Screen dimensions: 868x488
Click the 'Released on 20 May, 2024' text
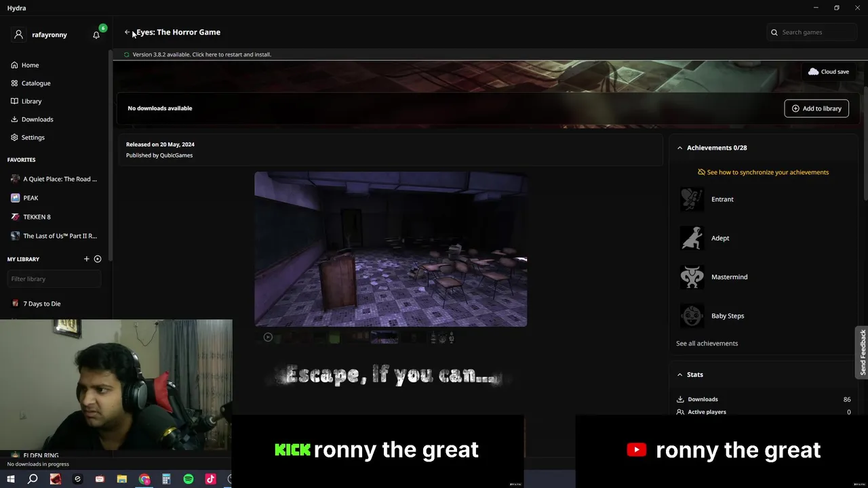tap(160, 144)
